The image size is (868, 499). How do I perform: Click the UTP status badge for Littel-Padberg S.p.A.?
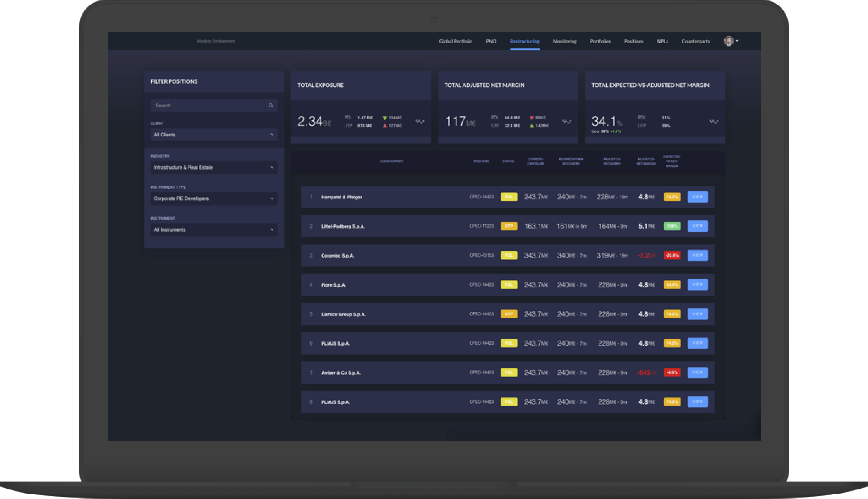508,226
